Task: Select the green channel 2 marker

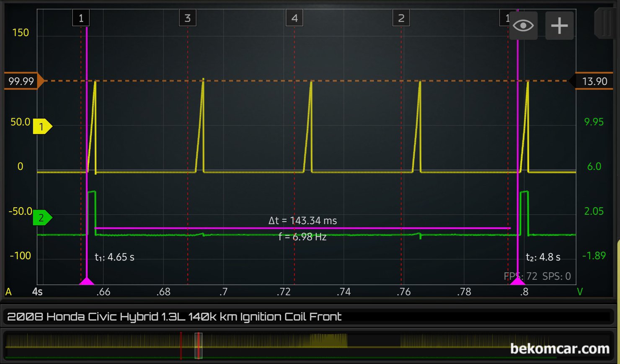Action: pos(42,218)
